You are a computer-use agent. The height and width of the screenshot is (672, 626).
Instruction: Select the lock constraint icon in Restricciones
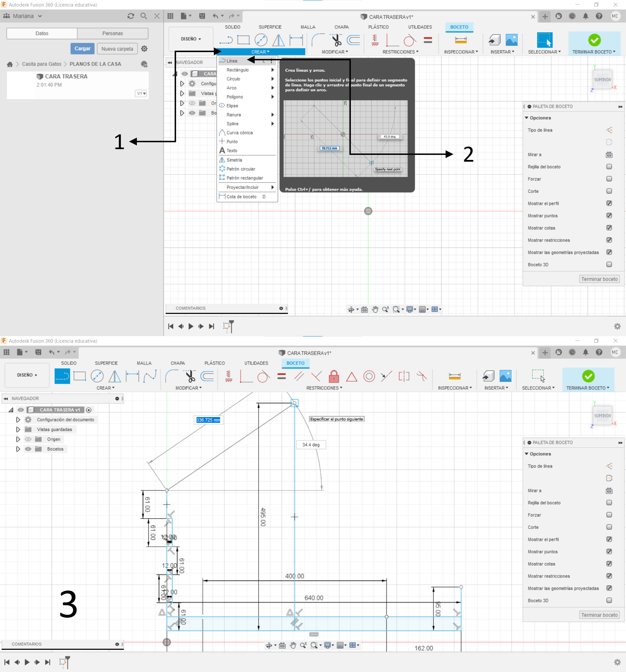tap(333, 376)
